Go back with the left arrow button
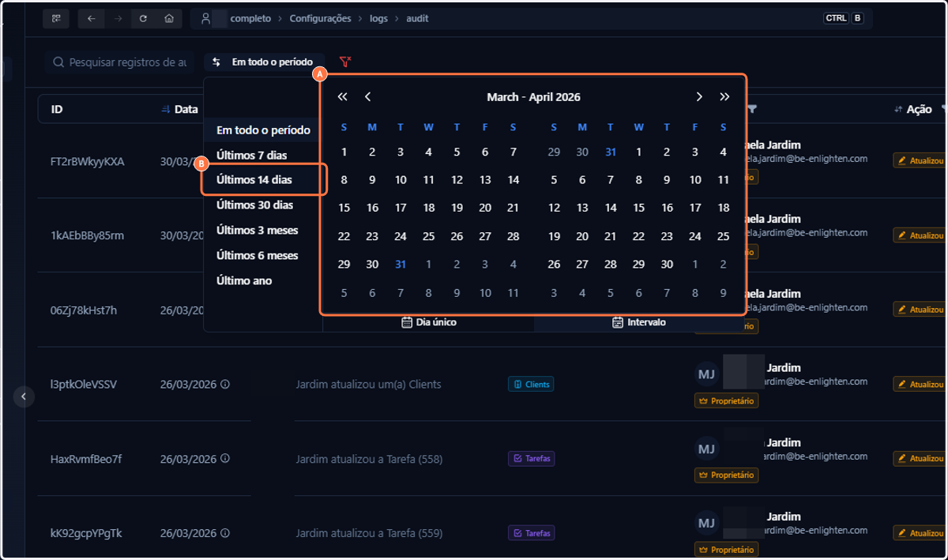This screenshot has width=948, height=560. coord(91,18)
